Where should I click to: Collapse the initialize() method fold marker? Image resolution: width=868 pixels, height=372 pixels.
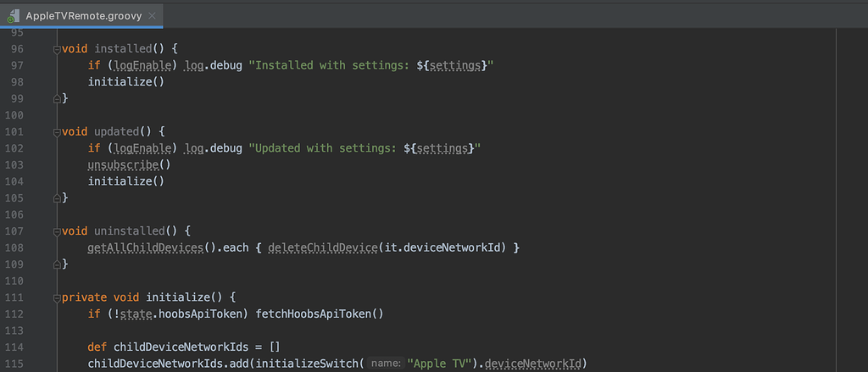click(x=57, y=298)
